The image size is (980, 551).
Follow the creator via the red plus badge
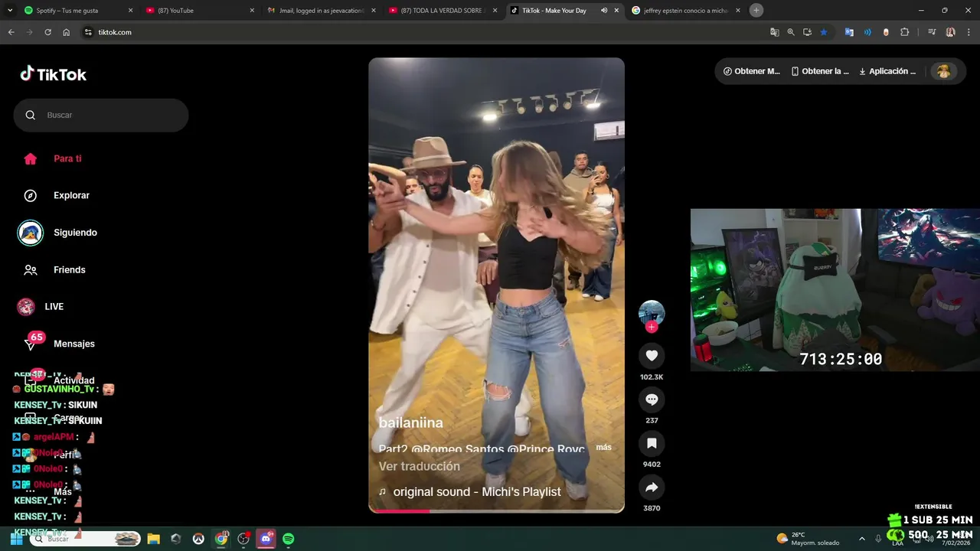coord(652,327)
